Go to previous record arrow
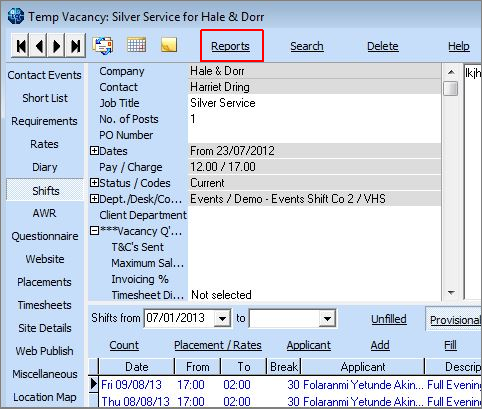482x409 pixels. pos(39,46)
